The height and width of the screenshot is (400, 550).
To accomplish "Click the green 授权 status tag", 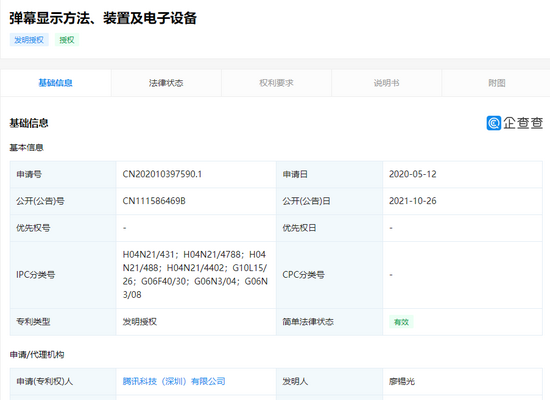I will pos(67,40).
